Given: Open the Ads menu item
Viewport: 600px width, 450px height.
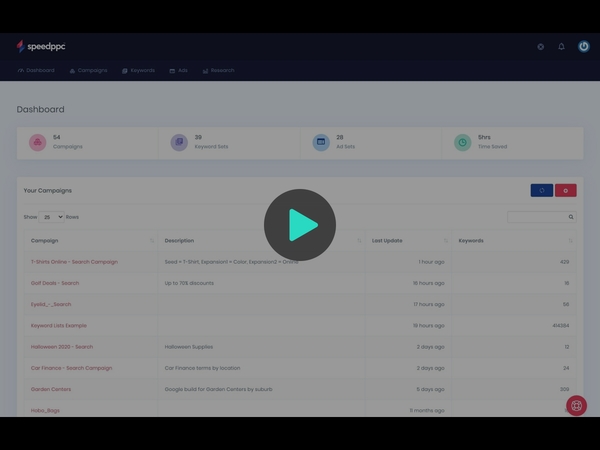Looking at the screenshot, I should tap(179, 70).
